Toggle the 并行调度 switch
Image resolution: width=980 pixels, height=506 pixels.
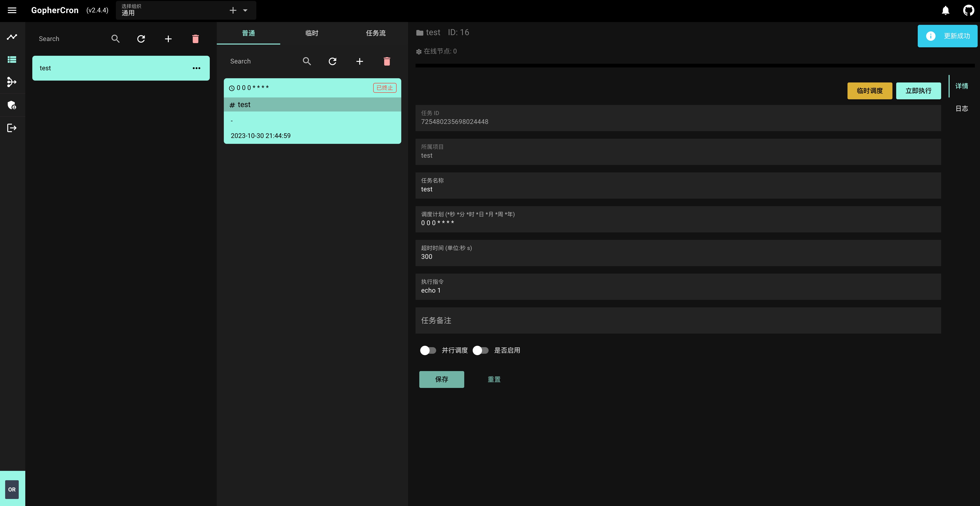click(428, 350)
